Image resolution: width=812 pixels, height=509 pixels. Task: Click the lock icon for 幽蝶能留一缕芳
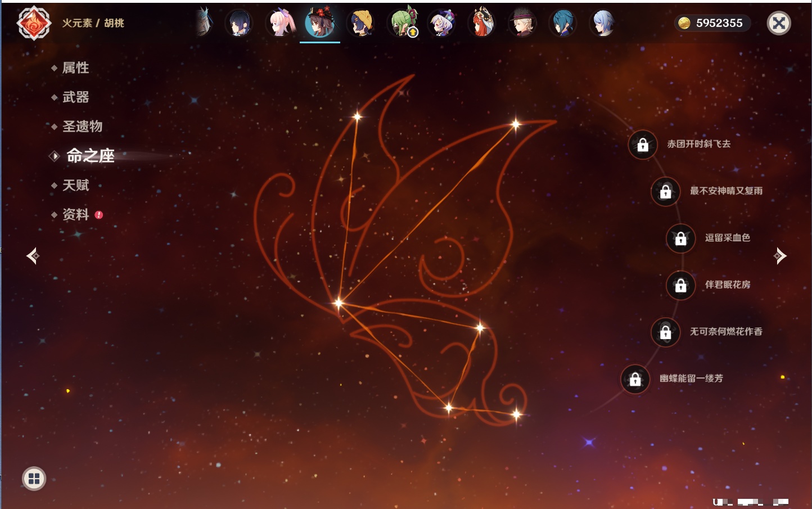click(x=635, y=379)
